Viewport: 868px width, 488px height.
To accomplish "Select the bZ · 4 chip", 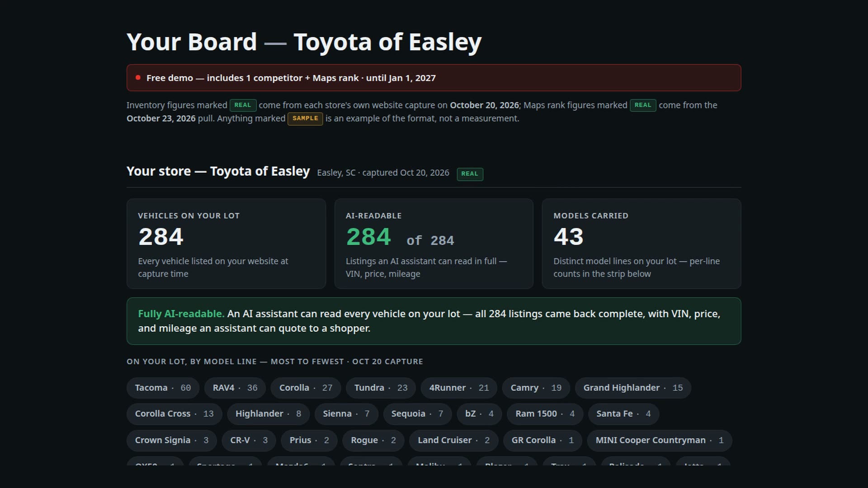I will [479, 414].
